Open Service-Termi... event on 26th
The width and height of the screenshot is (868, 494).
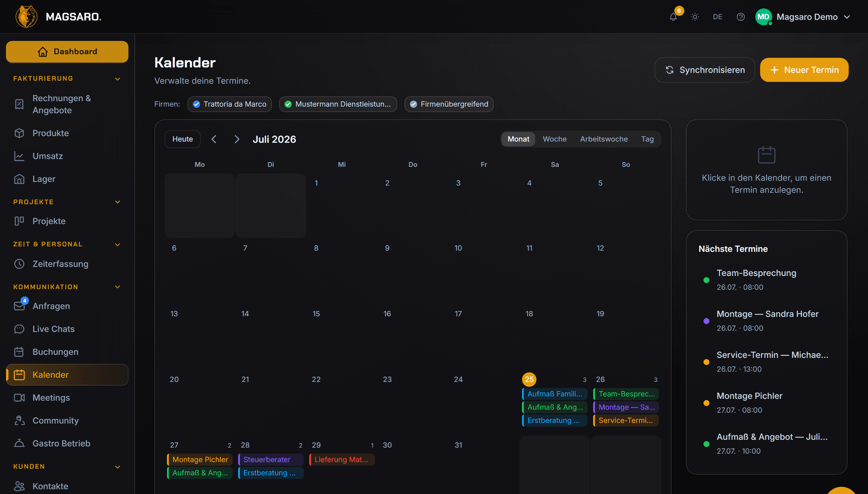626,421
